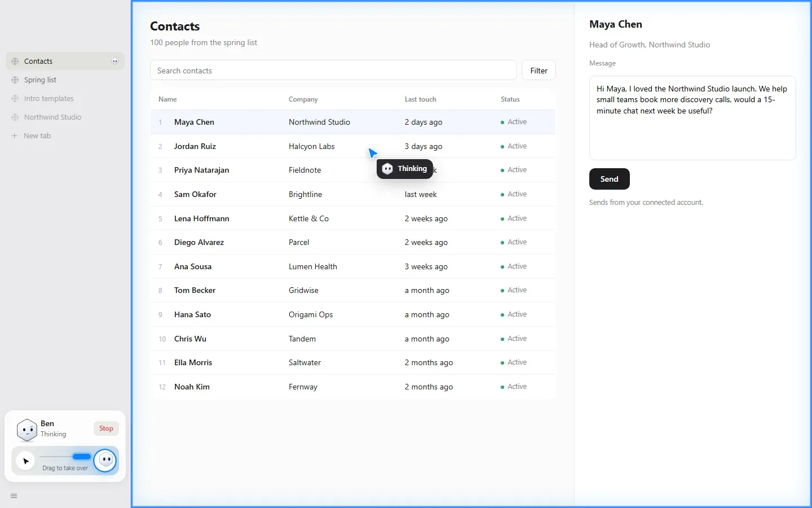Open the Contacts tab in the sidebar
This screenshot has height=508, width=812.
[x=65, y=61]
